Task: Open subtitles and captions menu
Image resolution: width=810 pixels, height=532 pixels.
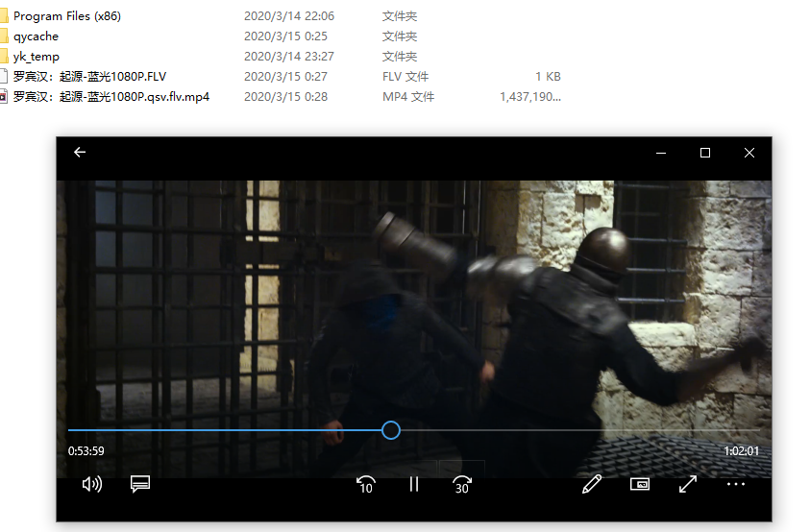Action: [x=140, y=484]
